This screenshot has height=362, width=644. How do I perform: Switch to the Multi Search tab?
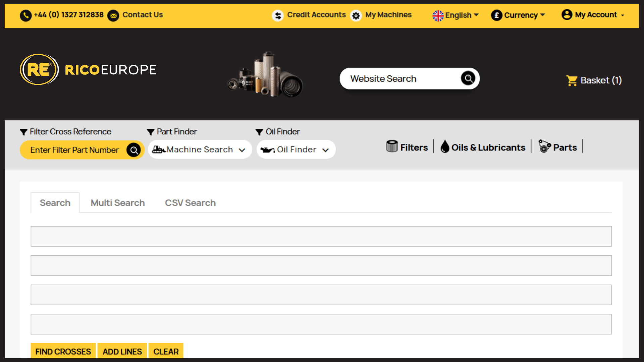[118, 203]
